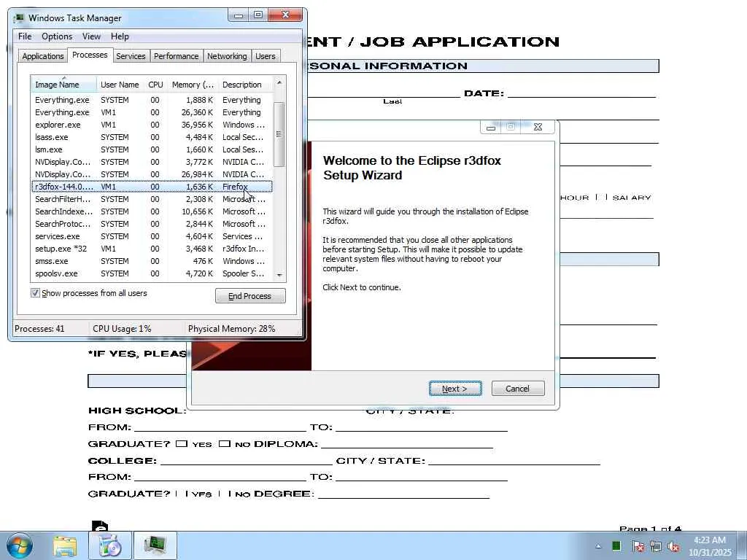Sort processes by Description column
The width and height of the screenshot is (747, 560).
245,85
